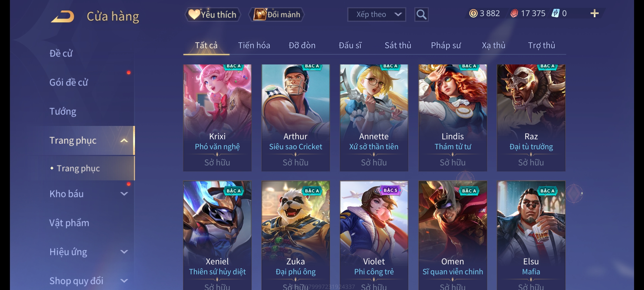The height and width of the screenshot is (290, 644).
Task: Switch to the Sát thủ tab
Action: 398,45
